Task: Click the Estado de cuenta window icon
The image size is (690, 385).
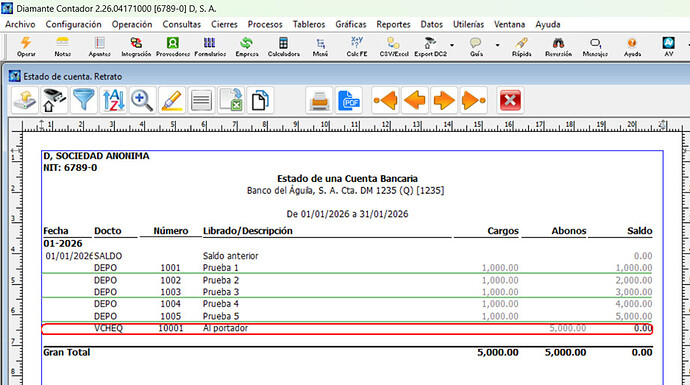Action: click(x=15, y=76)
